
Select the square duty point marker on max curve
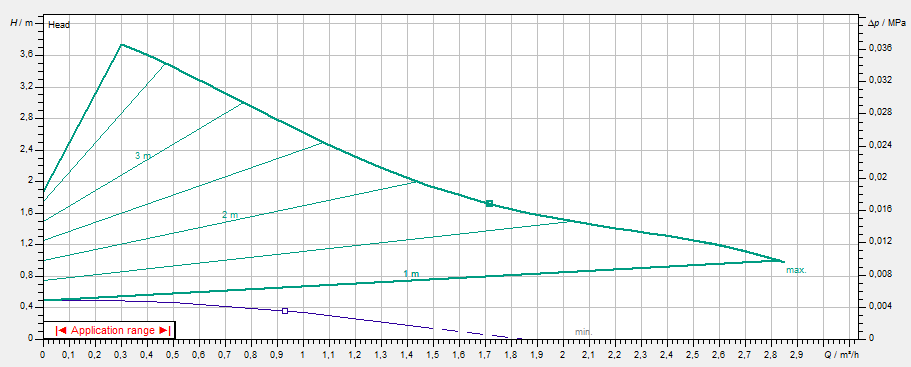[489, 203]
